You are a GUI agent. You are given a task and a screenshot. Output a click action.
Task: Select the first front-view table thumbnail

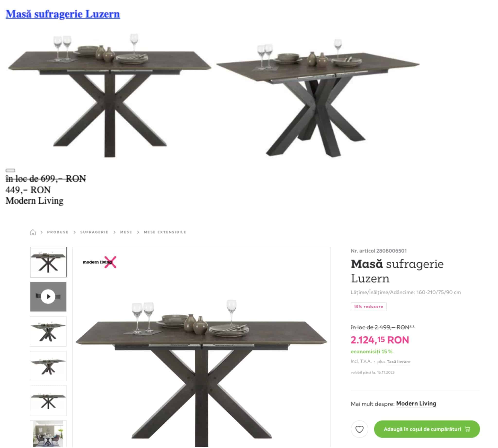pos(48,262)
